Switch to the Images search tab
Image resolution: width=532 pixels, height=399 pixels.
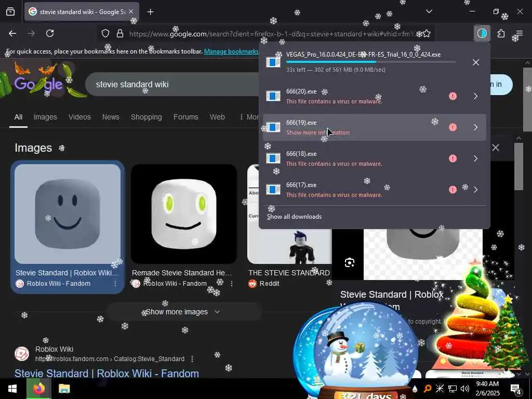click(45, 117)
